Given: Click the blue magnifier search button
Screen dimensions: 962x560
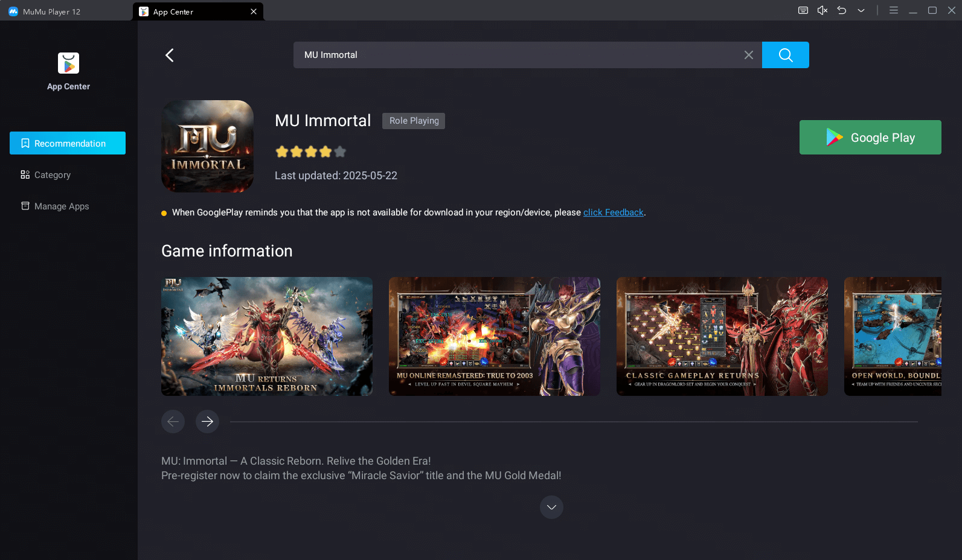Looking at the screenshot, I should [785, 55].
